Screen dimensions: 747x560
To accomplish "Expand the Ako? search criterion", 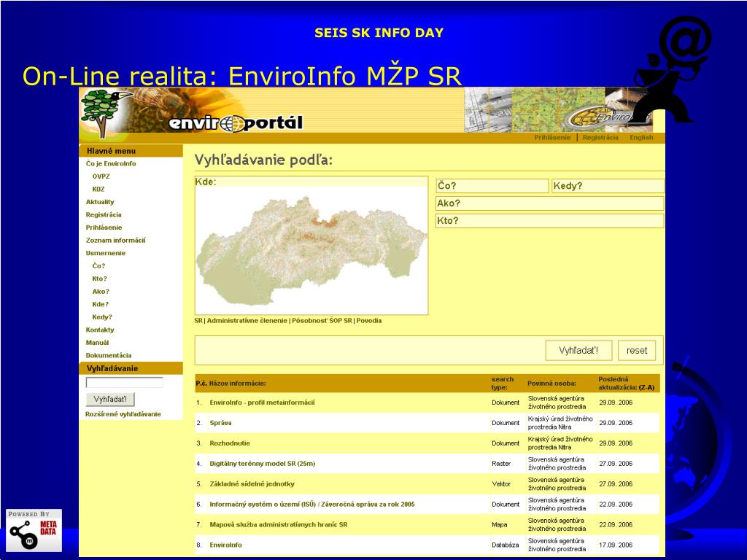I will point(550,204).
